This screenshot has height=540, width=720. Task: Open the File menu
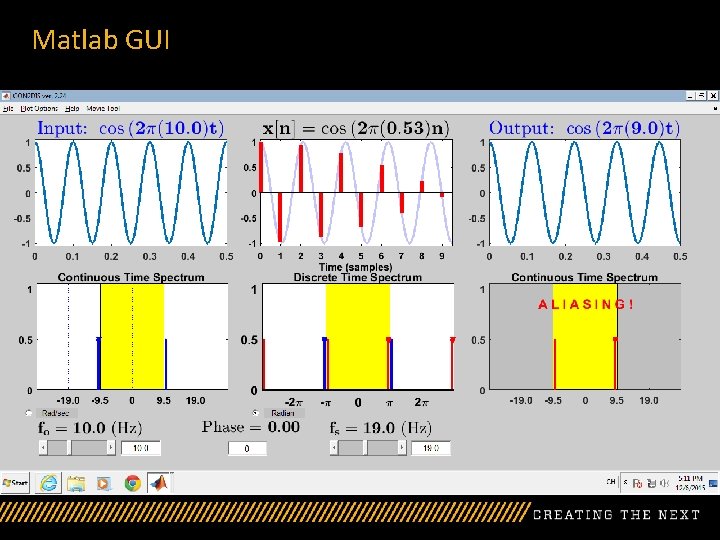pos(8,108)
